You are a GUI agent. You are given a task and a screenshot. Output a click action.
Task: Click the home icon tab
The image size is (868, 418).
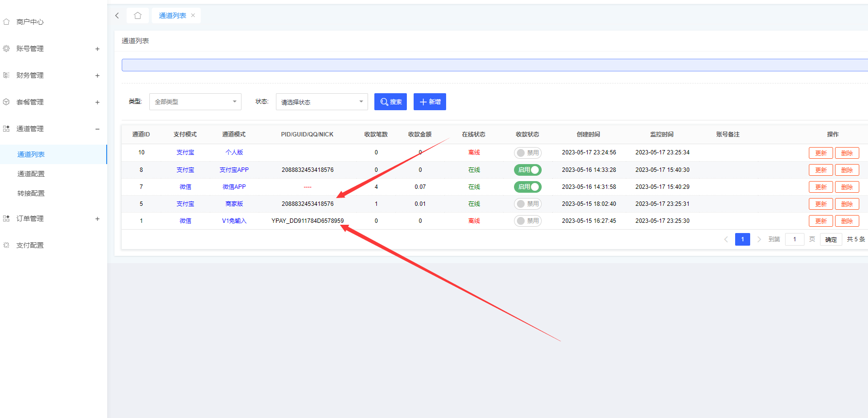138,16
